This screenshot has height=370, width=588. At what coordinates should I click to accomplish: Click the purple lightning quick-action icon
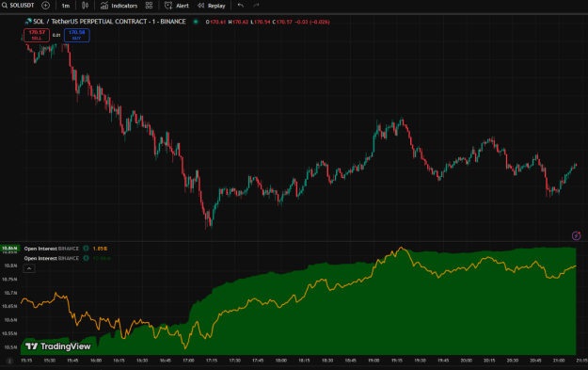coord(576,235)
